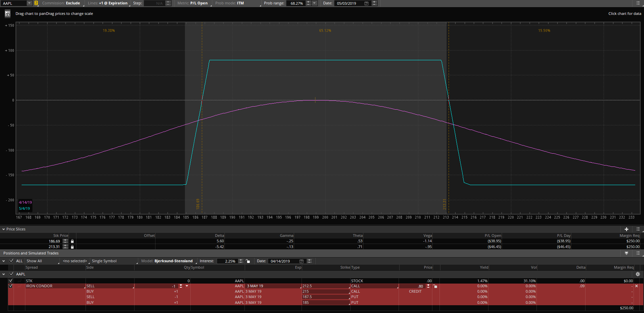Screen dimensions: 644x313
Task: Adjust 04/14/2019 date stepper
Action: (309, 261)
